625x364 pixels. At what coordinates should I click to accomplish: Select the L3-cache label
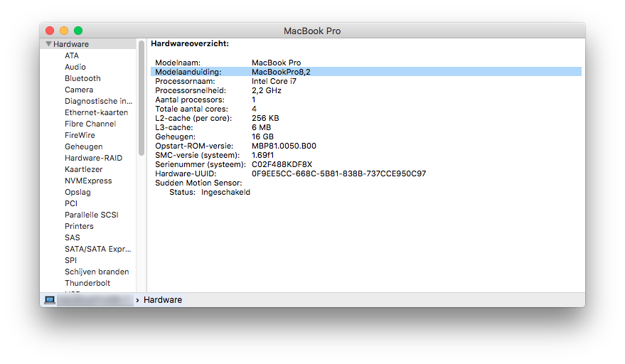(174, 127)
